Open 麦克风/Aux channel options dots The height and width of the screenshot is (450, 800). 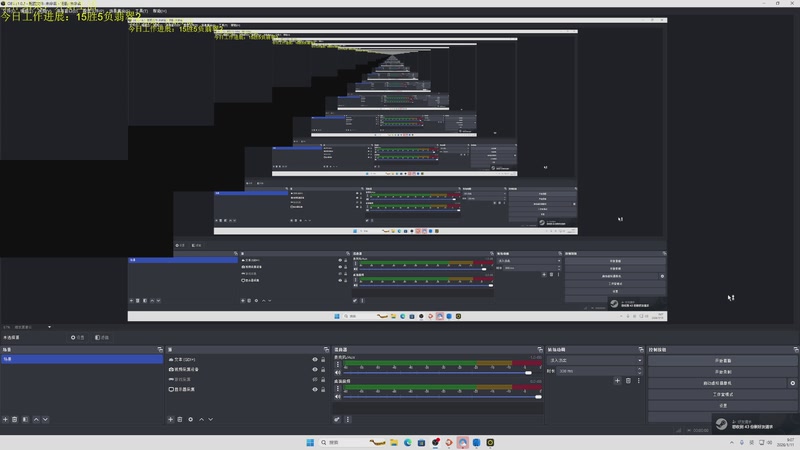click(337, 364)
